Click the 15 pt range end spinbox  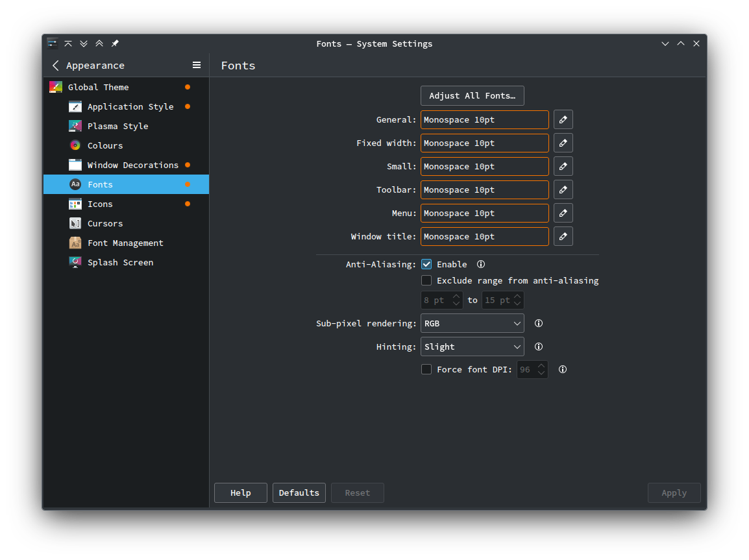point(503,300)
